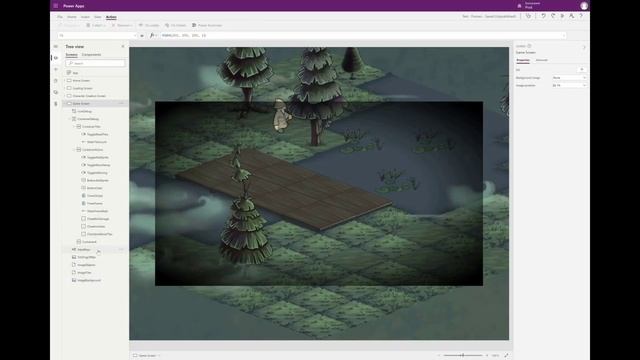Click Game Screen breadcrumb at bottom
640x360 pixels.
[x=146, y=356]
